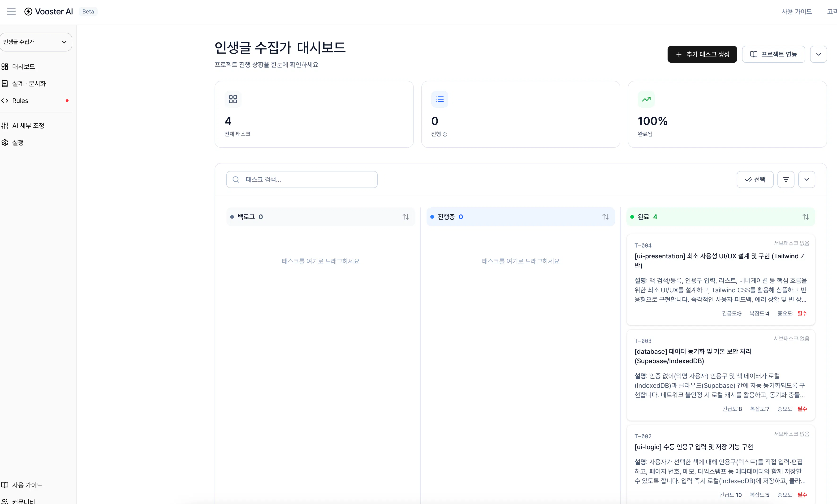Open 사용 가이드 in the top bar

point(796,11)
